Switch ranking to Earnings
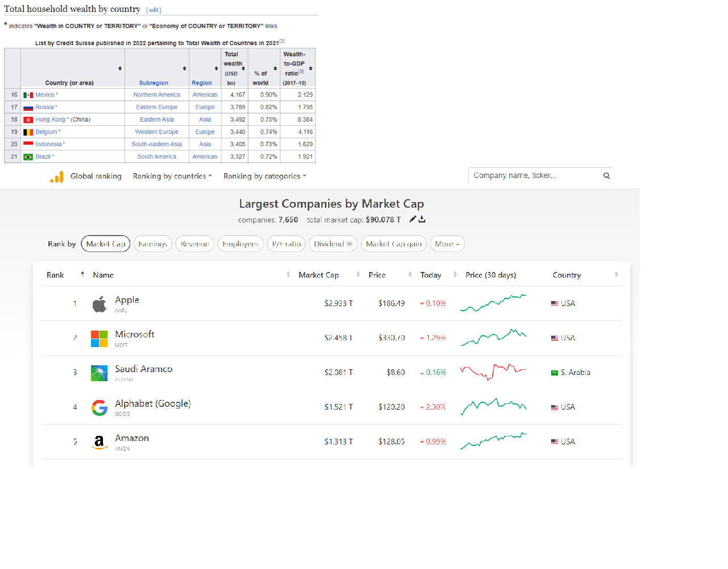Viewport: 728px width, 569px height. (x=153, y=244)
